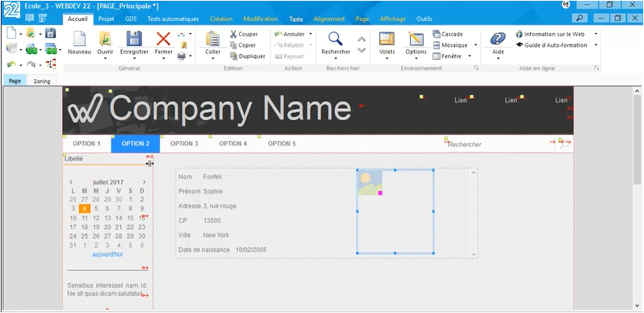The height and width of the screenshot is (313, 644).
Task: Click the Rechercher magnifying glass icon
Action: tap(336, 39)
